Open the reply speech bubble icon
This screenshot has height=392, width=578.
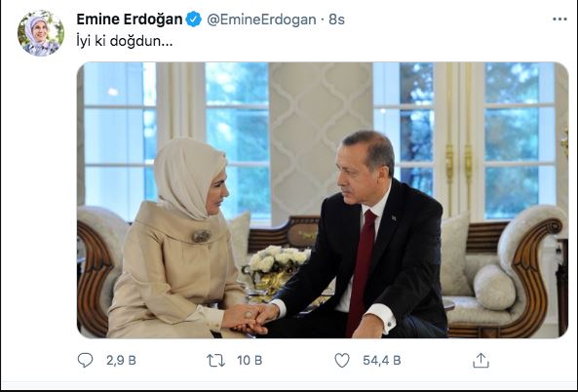tap(85, 360)
